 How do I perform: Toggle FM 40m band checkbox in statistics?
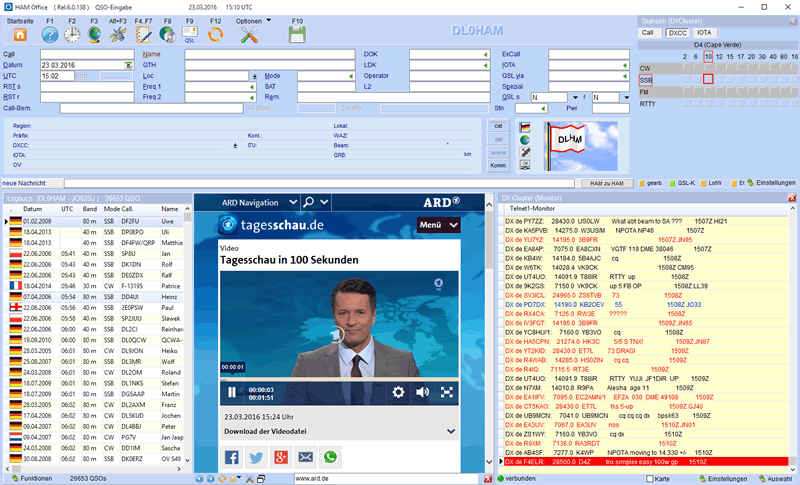click(x=773, y=92)
